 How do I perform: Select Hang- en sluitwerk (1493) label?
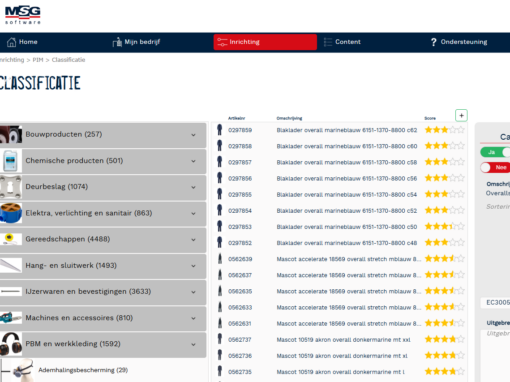point(71,265)
